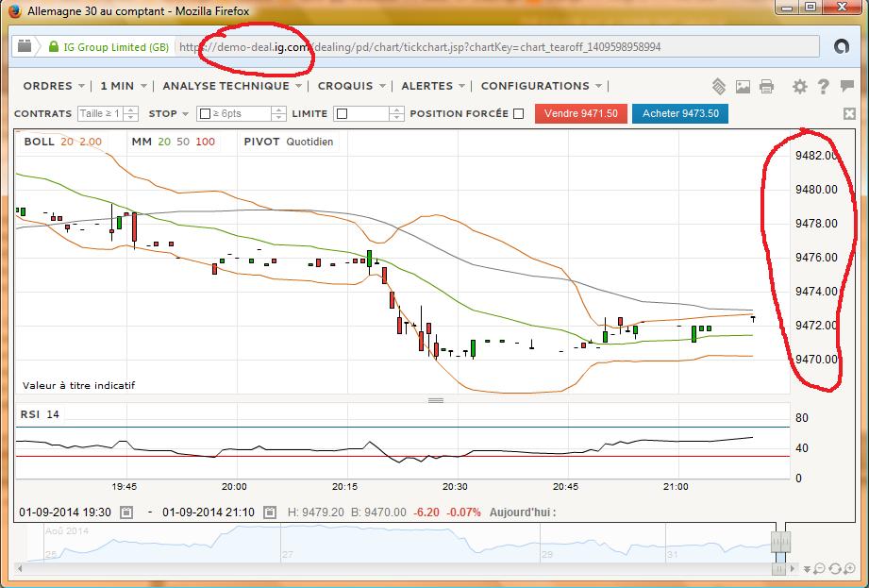Viewport: 869px width, 588px height.
Task: Click the panel divider grip above RSI
Action: pos(436,400)
